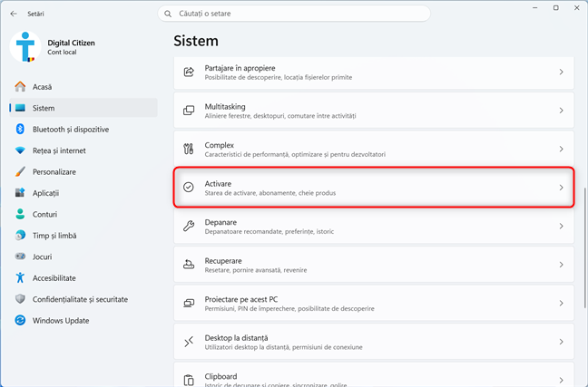588x387 pixels.
Task: Select Acasă in the sidebar
Action: [x=83, y=87]
